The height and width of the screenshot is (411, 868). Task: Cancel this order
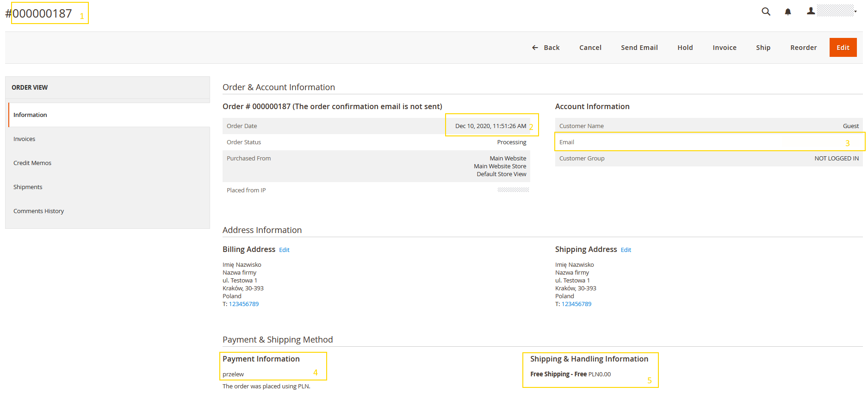[590, 48]
